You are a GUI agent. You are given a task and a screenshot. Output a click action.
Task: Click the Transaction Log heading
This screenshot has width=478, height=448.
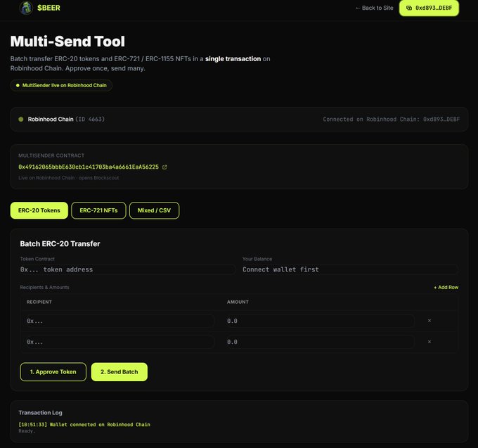[x=40, y=413]
